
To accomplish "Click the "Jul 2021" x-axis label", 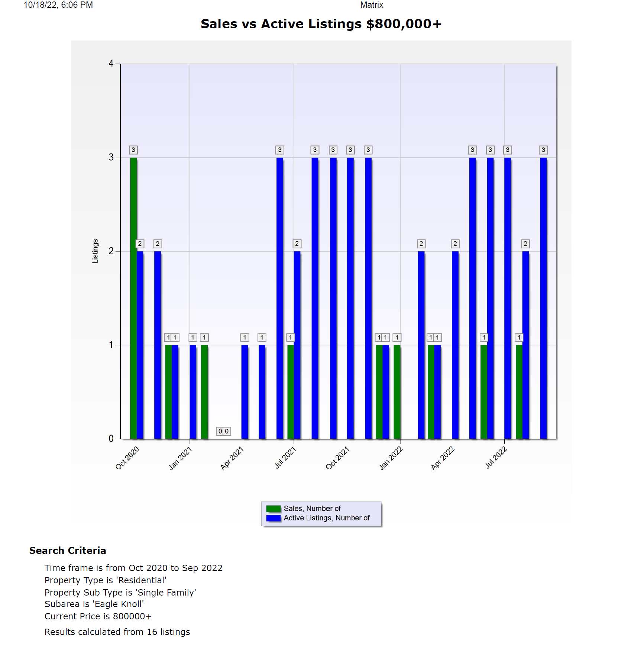I will tap(285, 457).
